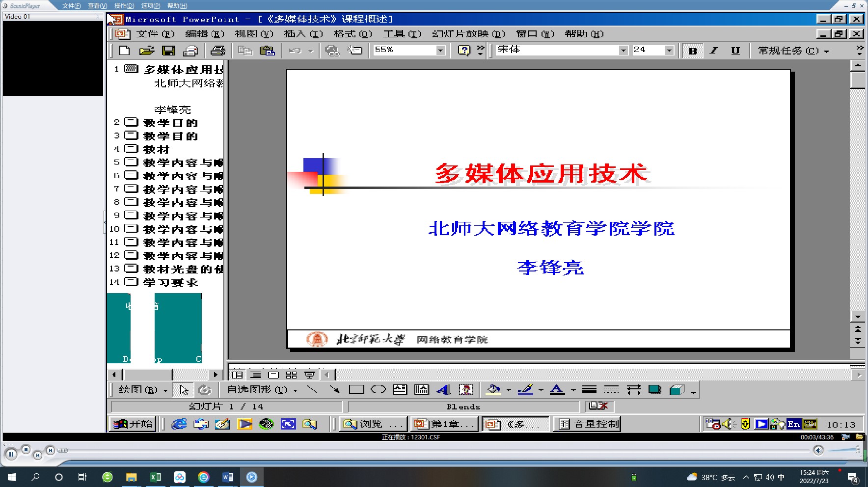Open the font size 24 dropdown
Screen dimensions: 868x487
[x=669, y=50]
